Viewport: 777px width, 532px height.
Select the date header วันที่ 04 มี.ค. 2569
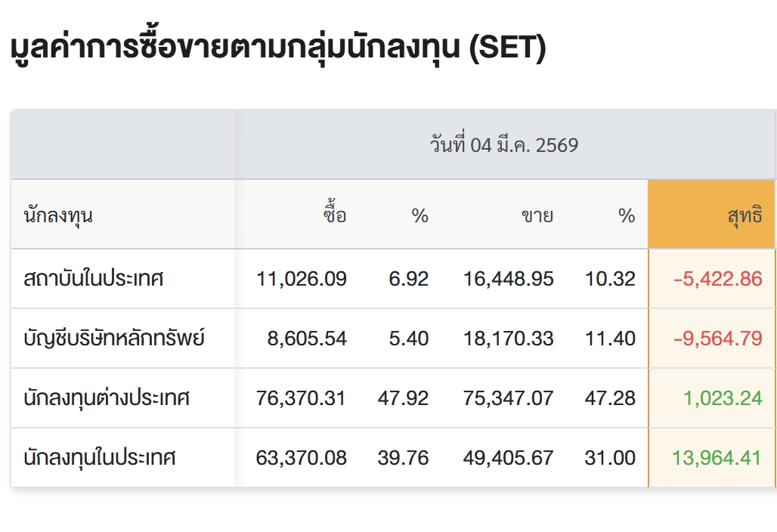tap(504, 145)
